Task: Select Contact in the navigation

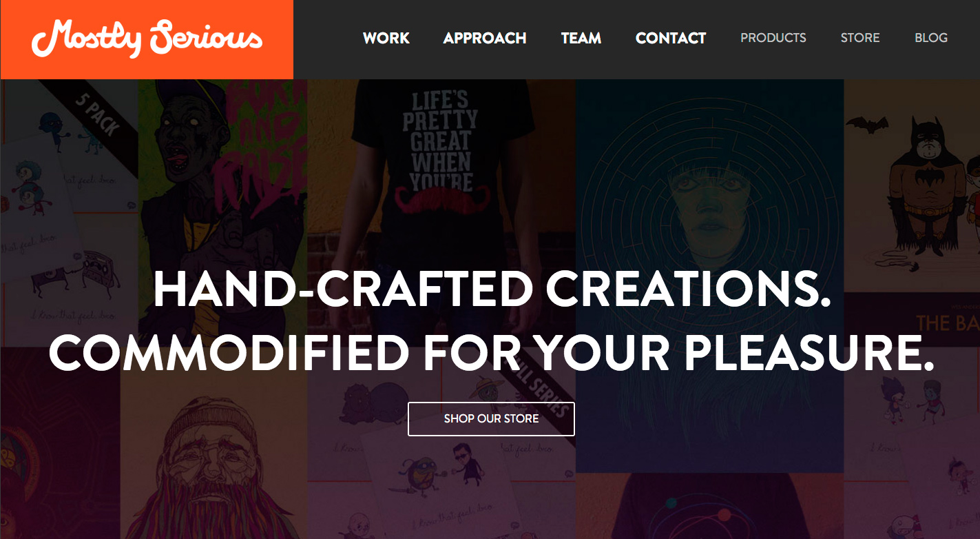Action: 671,38
